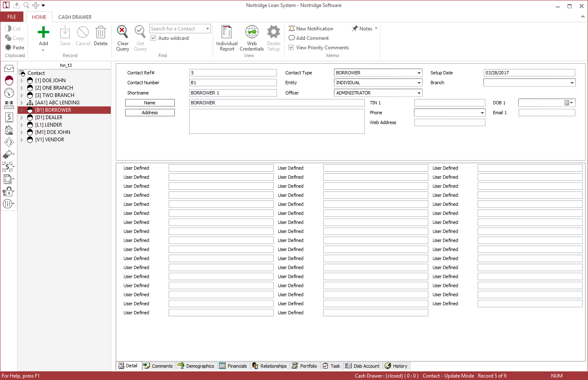Open the key and padlock sidebar icon
588x380 pixels.
[8, 191]
